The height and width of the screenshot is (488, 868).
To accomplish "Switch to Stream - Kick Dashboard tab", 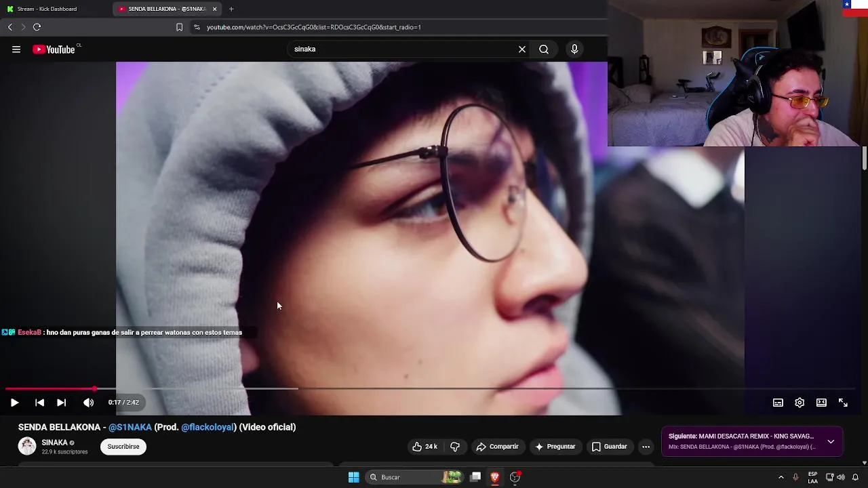I will pyautogui.click(x=47, y=9).
